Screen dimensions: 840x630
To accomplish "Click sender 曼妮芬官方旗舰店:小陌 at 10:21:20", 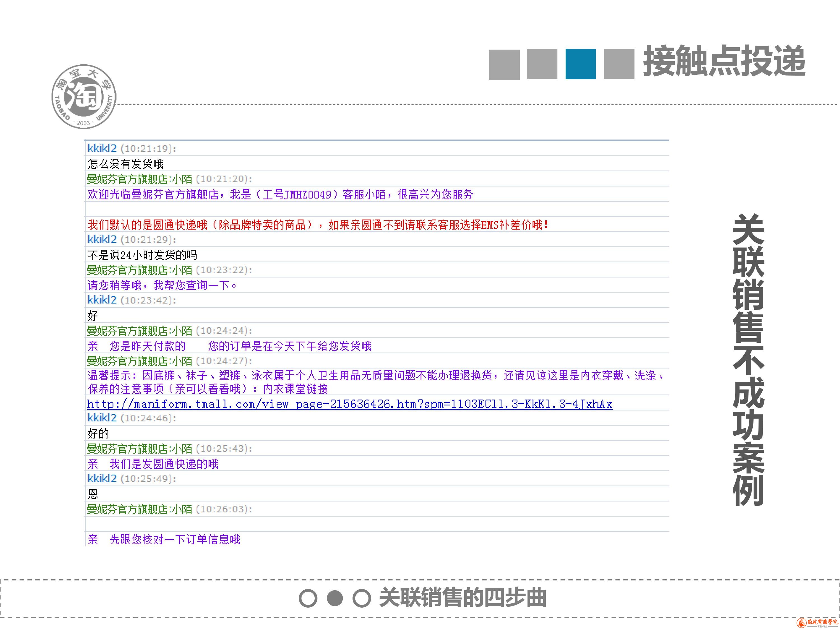I will 139,179.
